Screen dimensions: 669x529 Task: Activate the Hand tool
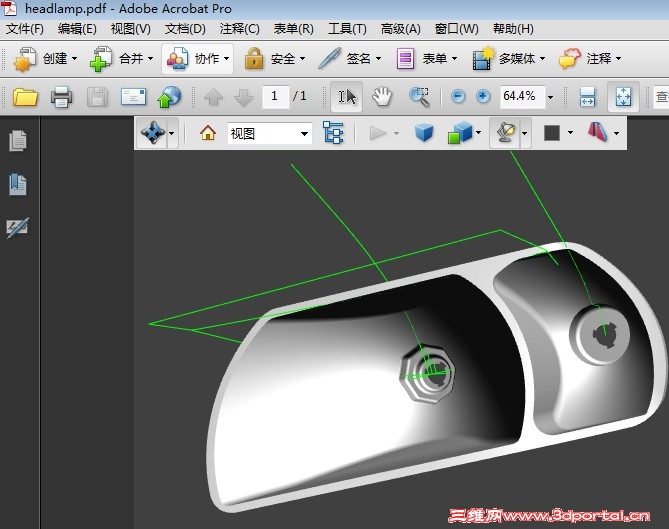coord(382,96)
